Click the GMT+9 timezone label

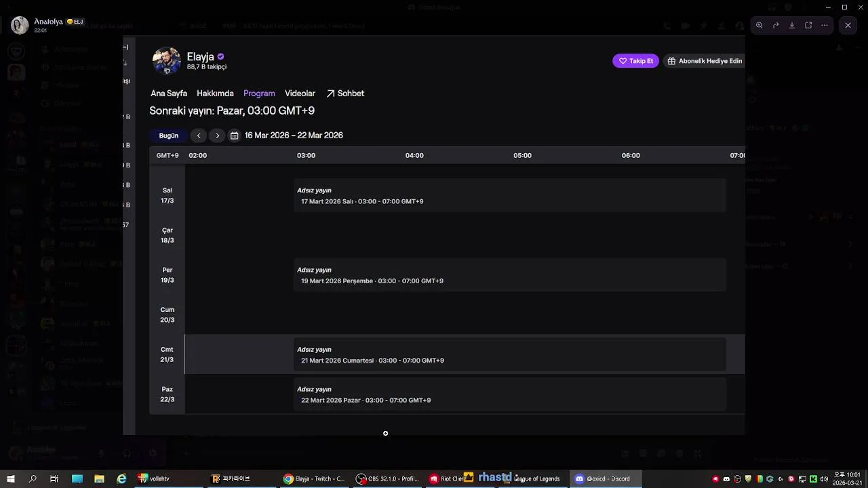(x=167, y=155)
